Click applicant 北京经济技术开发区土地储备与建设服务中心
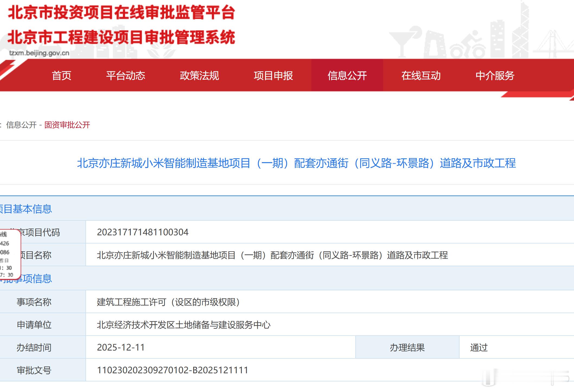Image resolution: width=574 pixels, height=392 pixels. (184, 325)
